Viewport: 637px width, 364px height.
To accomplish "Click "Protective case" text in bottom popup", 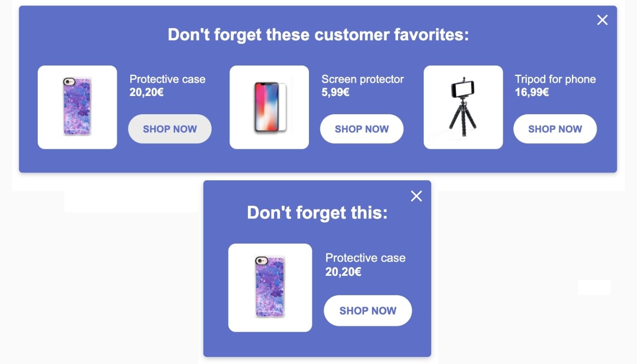I will tap(365, 258).
